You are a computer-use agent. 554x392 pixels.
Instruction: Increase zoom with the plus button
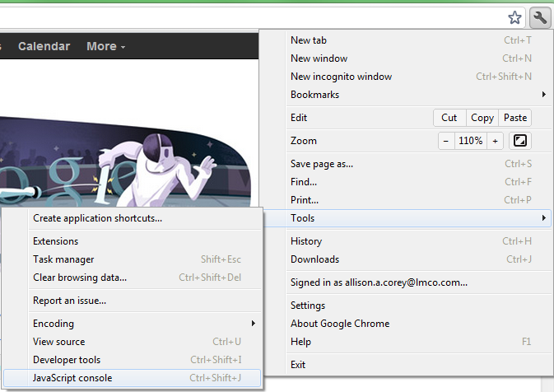(x=495, y=141)
